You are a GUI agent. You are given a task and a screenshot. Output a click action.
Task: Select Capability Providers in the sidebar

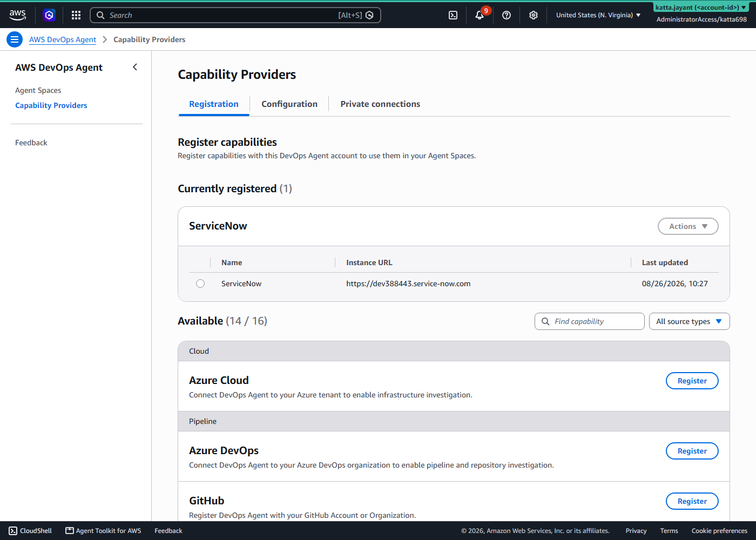point(51,105)
